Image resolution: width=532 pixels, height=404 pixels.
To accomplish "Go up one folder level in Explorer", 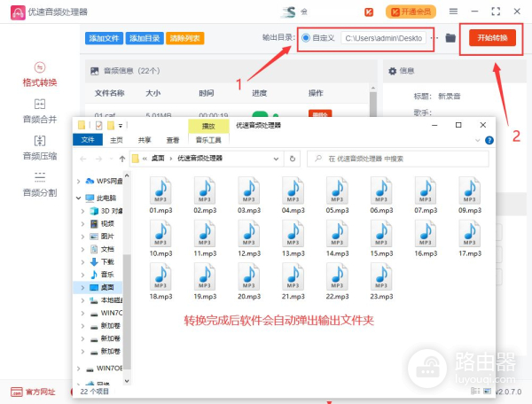I will coord(122,159).
